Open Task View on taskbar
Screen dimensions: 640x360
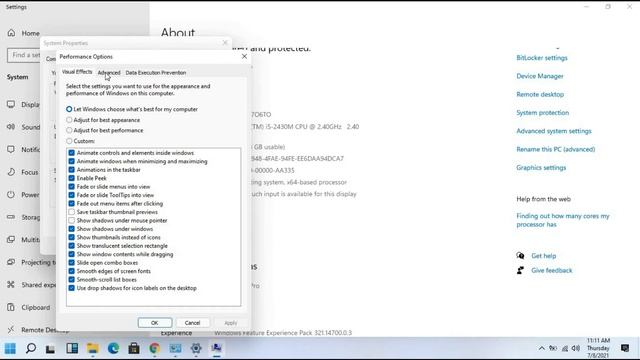click(x=50, y=349)
